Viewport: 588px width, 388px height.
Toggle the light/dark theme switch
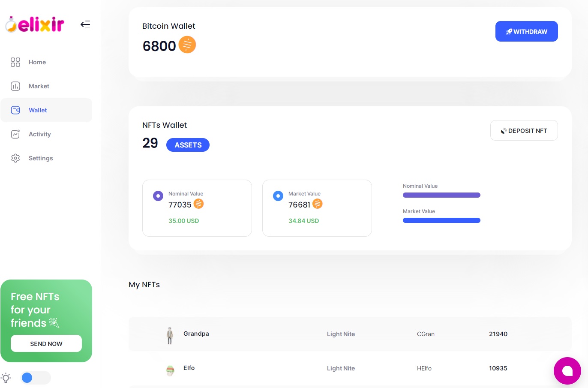[36, 378]
